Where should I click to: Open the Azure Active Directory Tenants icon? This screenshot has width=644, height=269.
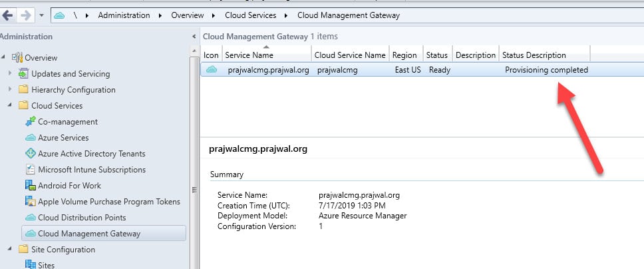[x=31, y=153]
